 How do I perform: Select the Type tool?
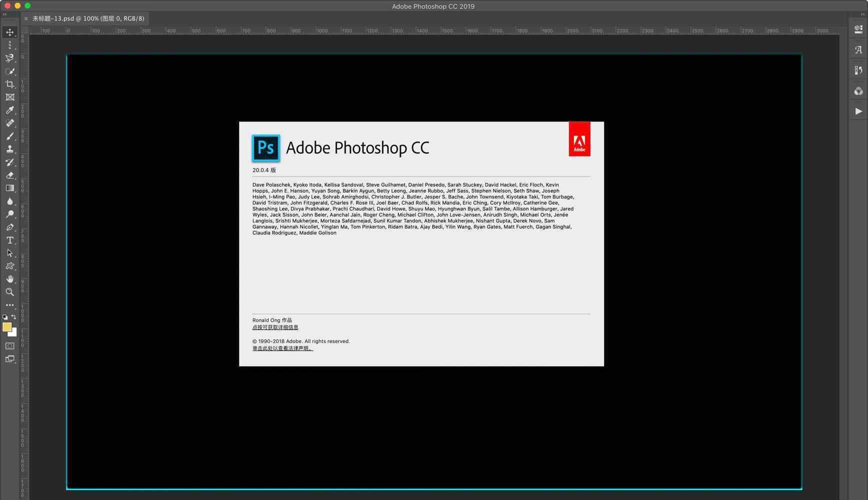click(x=9, y=240)
